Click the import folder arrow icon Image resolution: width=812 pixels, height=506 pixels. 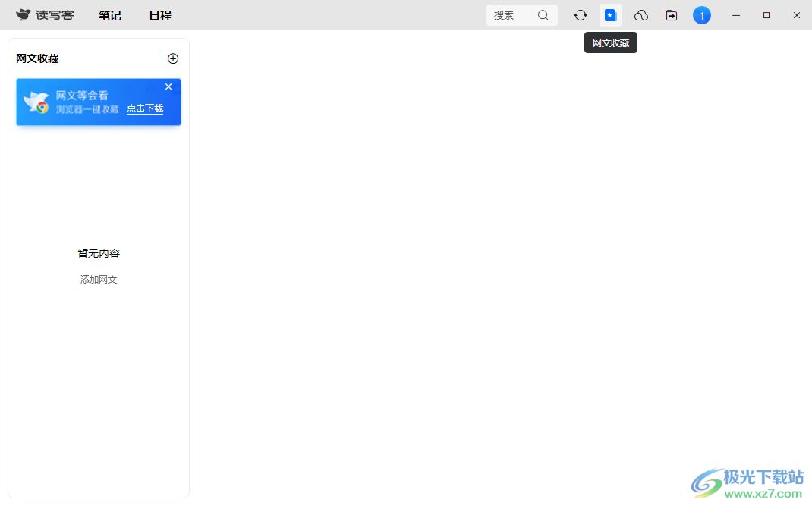pos(672,15)
